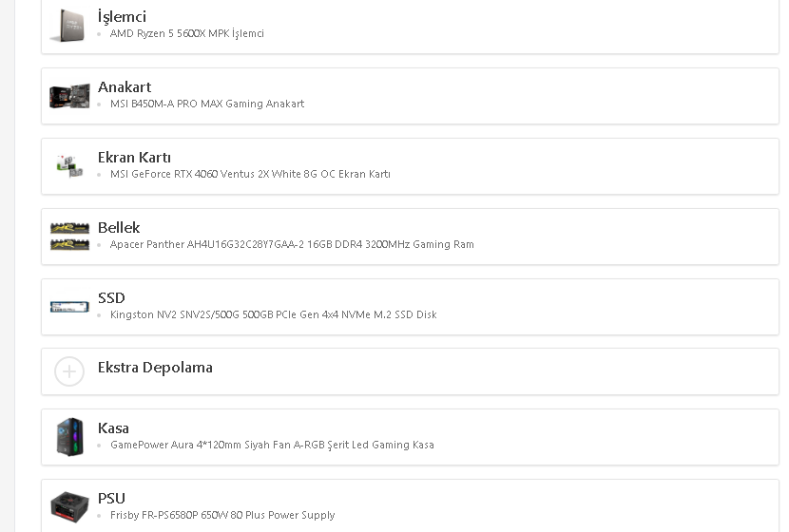
Task: Click Frisby FR-PS6580P 650W Power Supply
Action: click(221, 516)
